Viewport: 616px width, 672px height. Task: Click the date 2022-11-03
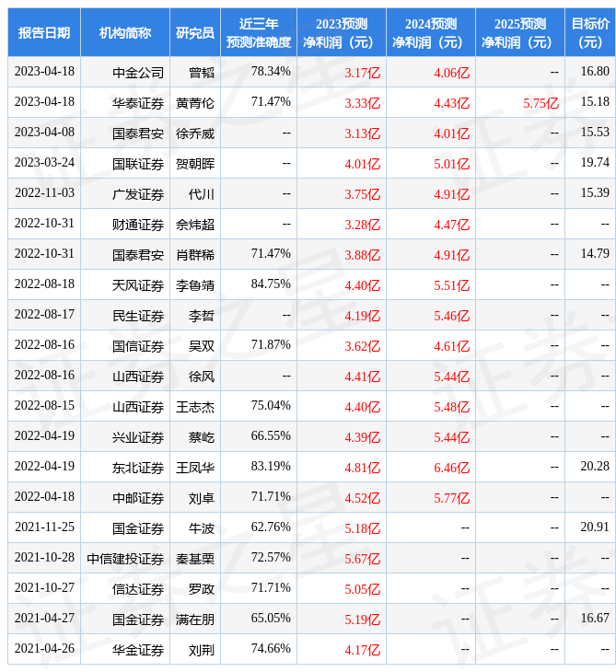[44, 193]
